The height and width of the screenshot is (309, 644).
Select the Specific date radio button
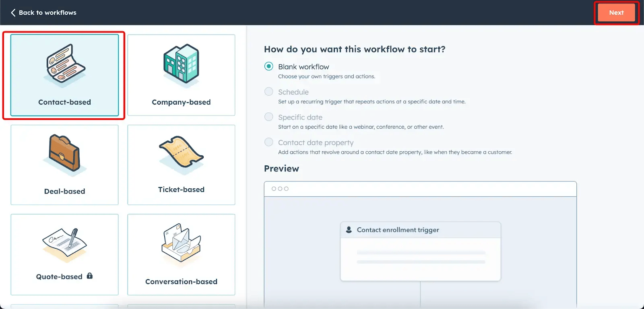268,117
